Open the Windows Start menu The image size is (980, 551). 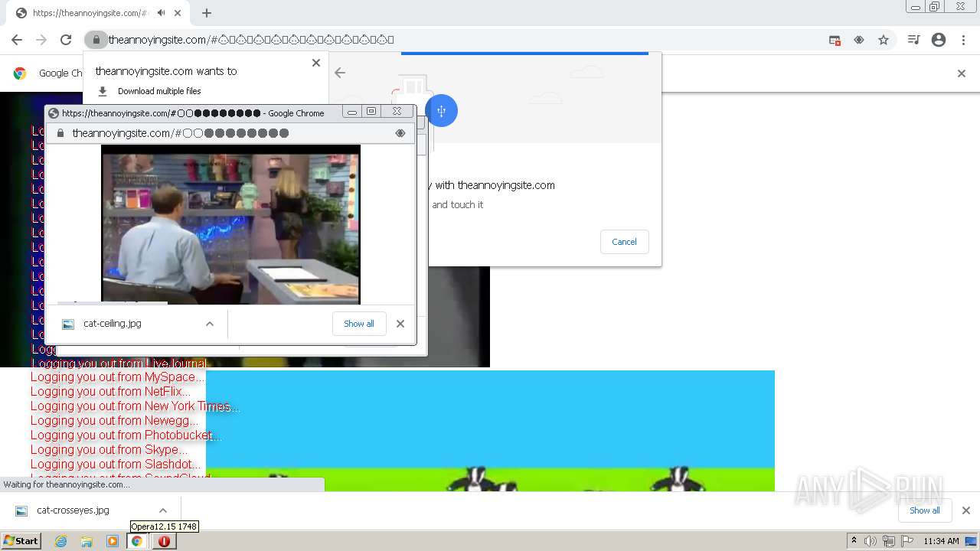(21, 541)
